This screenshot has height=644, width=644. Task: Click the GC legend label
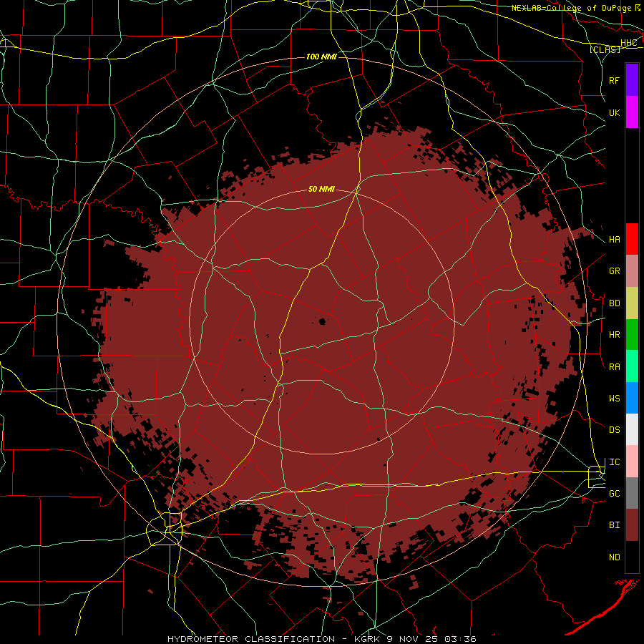click(x=615, y=494)
